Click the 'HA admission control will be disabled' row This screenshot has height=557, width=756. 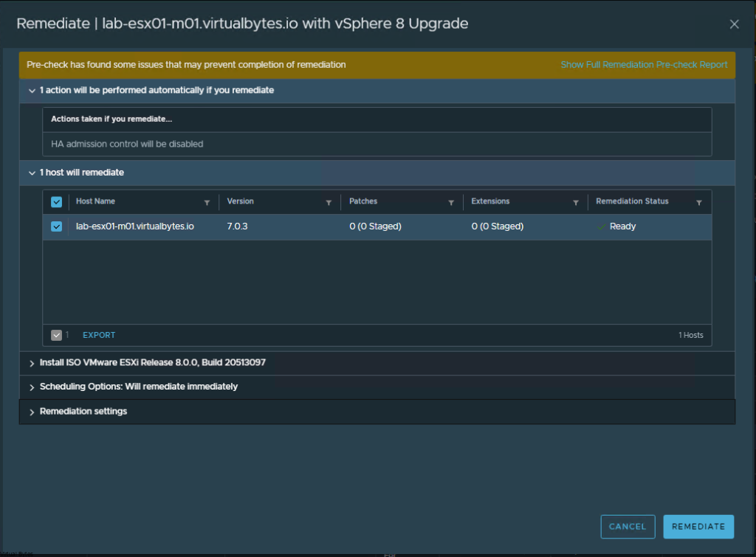point(377,144)
